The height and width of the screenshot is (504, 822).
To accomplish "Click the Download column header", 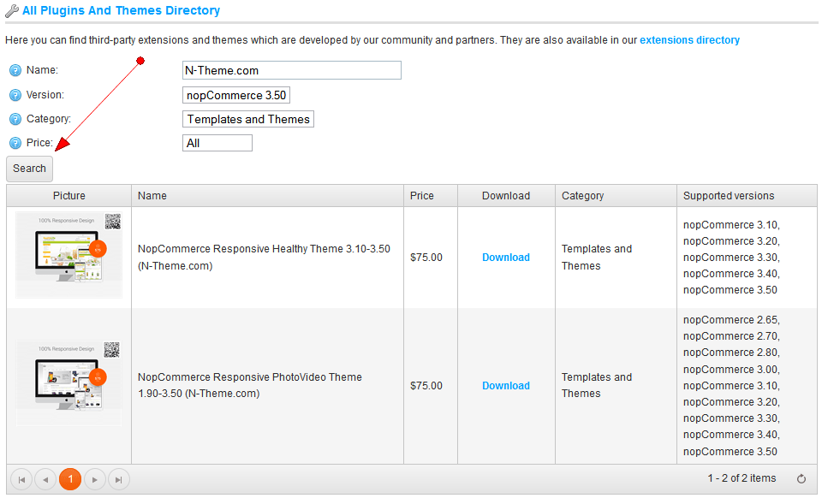I will pos(506,196).
